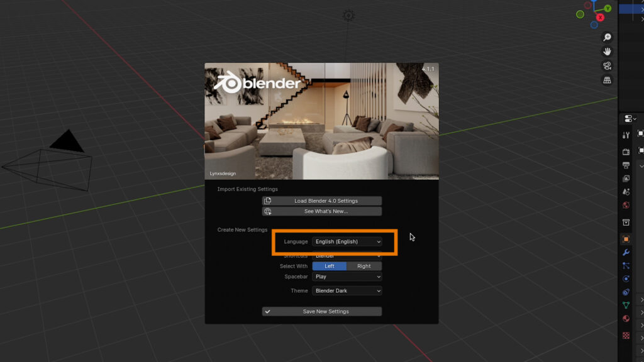This screenshot has width=644, height=362.
Task: Click See What's New button
Action: (322, 211)
